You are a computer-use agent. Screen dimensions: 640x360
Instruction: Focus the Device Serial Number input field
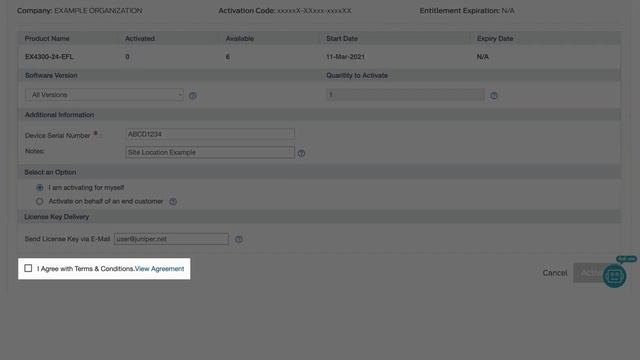click(210, 134)
